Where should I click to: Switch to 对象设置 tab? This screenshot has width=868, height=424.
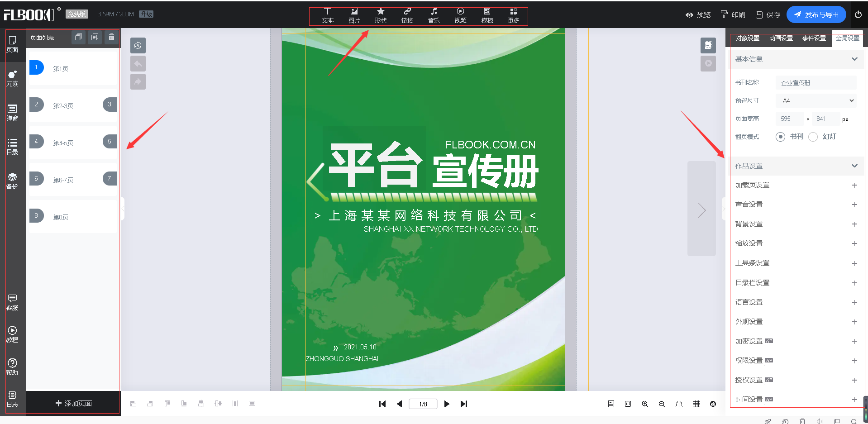pyautogui.click(x=747, y=38)
